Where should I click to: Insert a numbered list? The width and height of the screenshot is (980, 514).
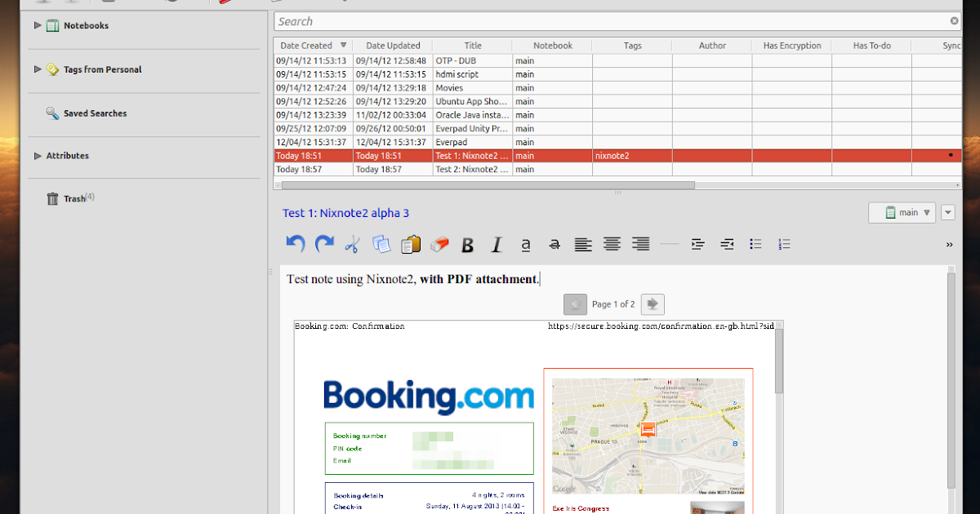pos(785,244)
